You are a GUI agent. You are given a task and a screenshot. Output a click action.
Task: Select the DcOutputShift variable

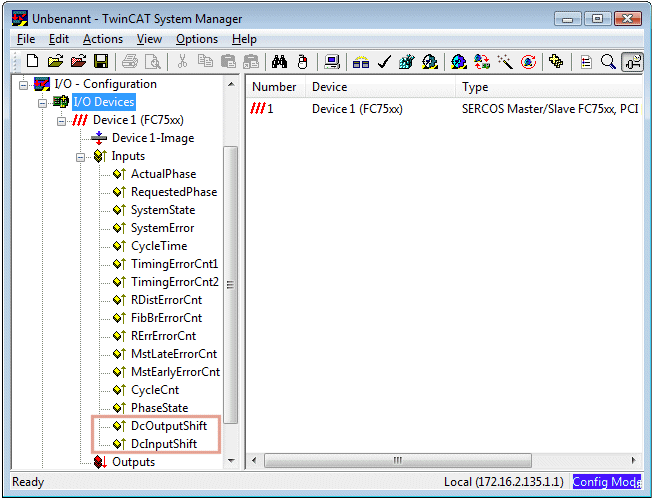coord(169,426)
